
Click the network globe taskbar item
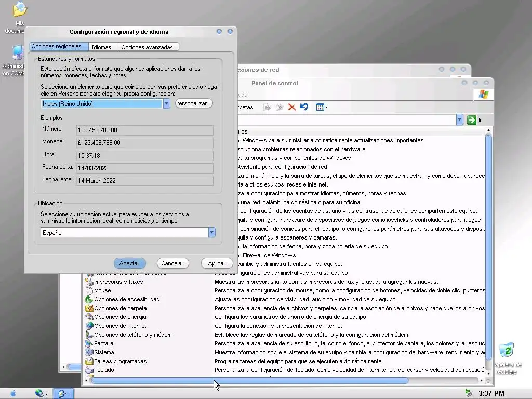click(x=41, y=393)
